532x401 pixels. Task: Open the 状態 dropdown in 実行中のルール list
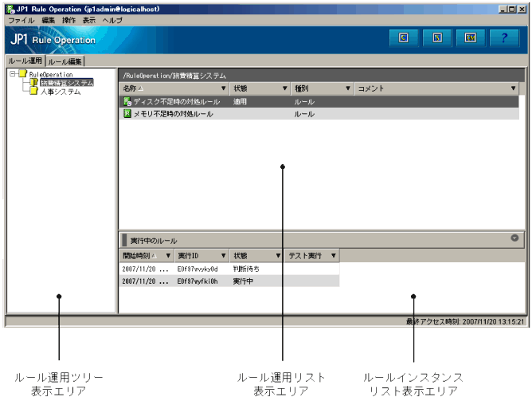pyautogui.click(x=278, y=255)
